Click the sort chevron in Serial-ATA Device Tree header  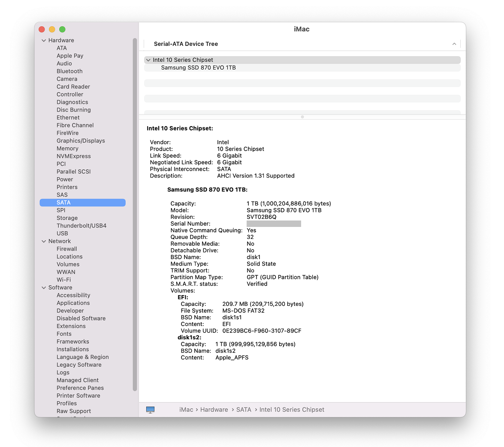point(454,44)
